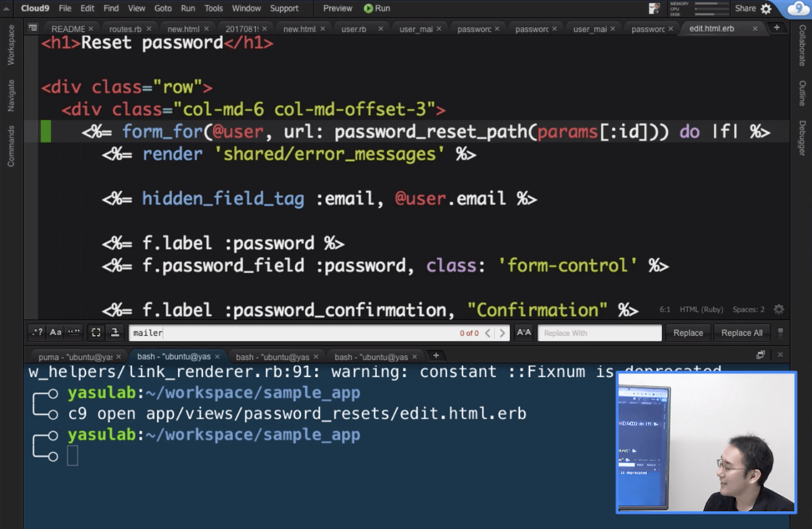The image size is (812, 529).
Task: Close the puma terminal tab
Action: [x=119, y=356]
